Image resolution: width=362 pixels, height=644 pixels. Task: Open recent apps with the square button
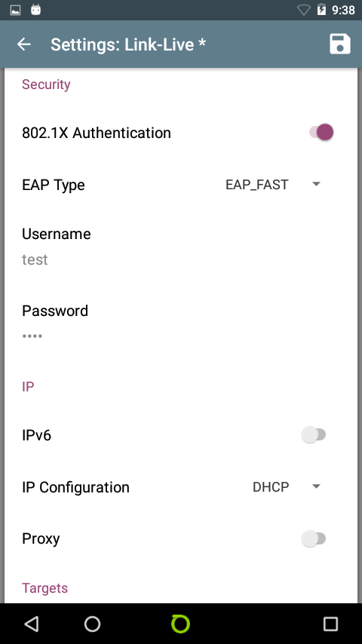tap(330, 624)
